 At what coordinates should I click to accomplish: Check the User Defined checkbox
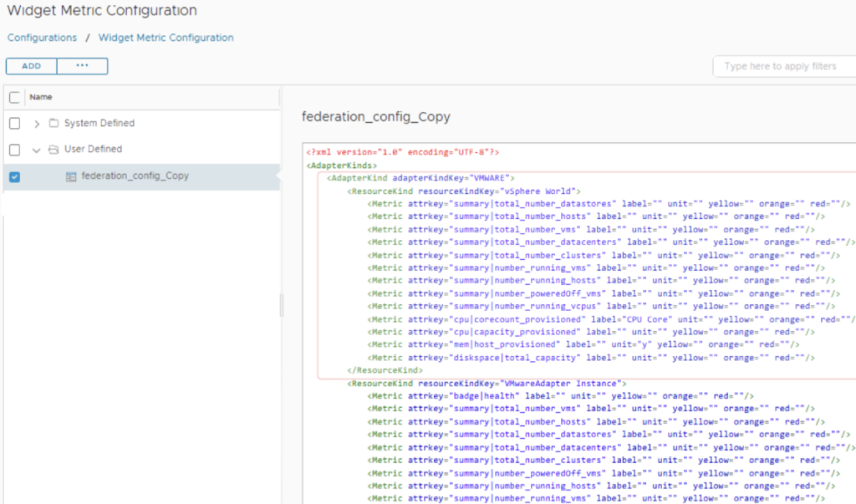[15, 149]
